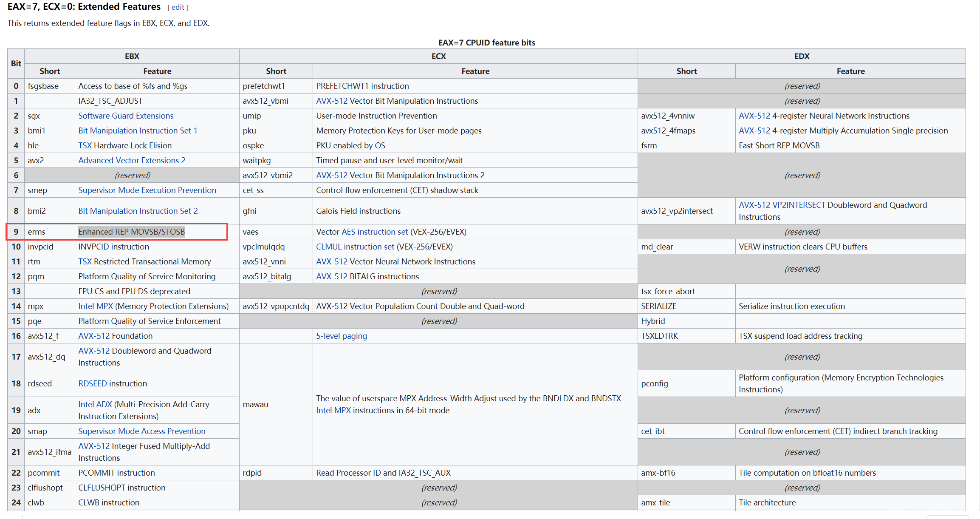The width and height of the screenshot is (980, 519).
Task: Open the 5-level paging link
Action: (x=341, y=336)
